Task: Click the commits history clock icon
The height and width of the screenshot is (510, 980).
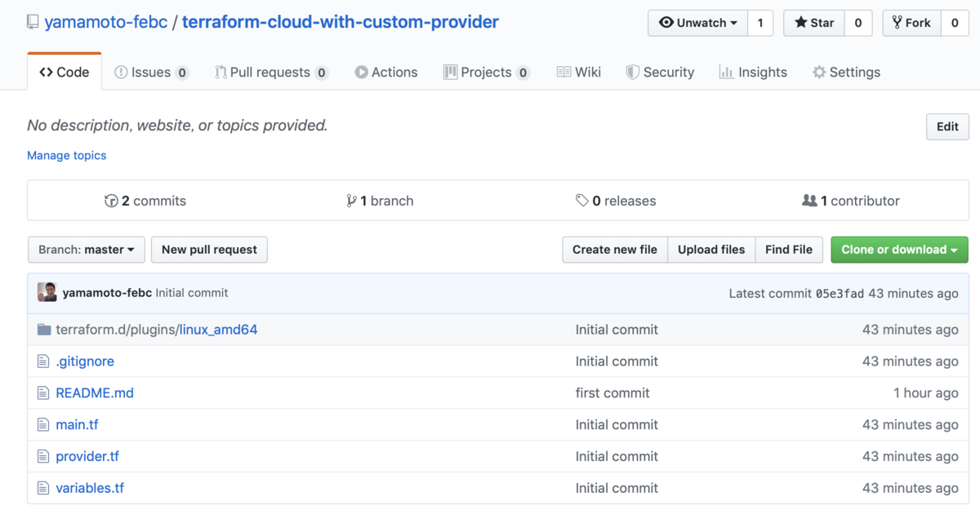Action: coord(111,201)
